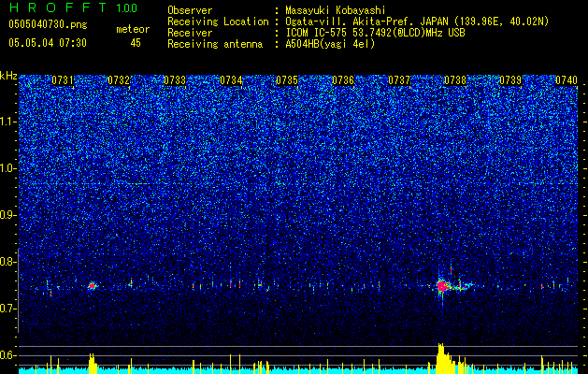Click the 0733 time marker
Viewport: 588px width, 374px height.
pyautogui.click(x=175, y=80)
